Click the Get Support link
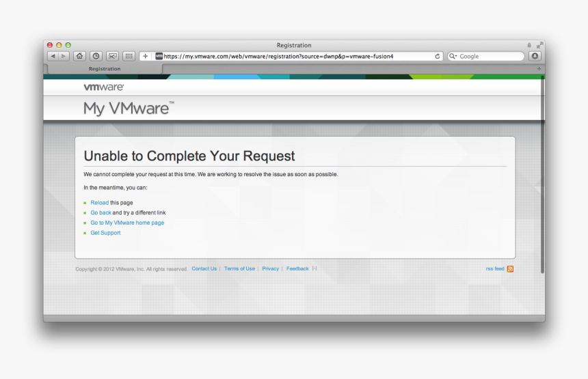Image resolution: width=588 pixels, height=379 pixels. (x=105, y=233)
